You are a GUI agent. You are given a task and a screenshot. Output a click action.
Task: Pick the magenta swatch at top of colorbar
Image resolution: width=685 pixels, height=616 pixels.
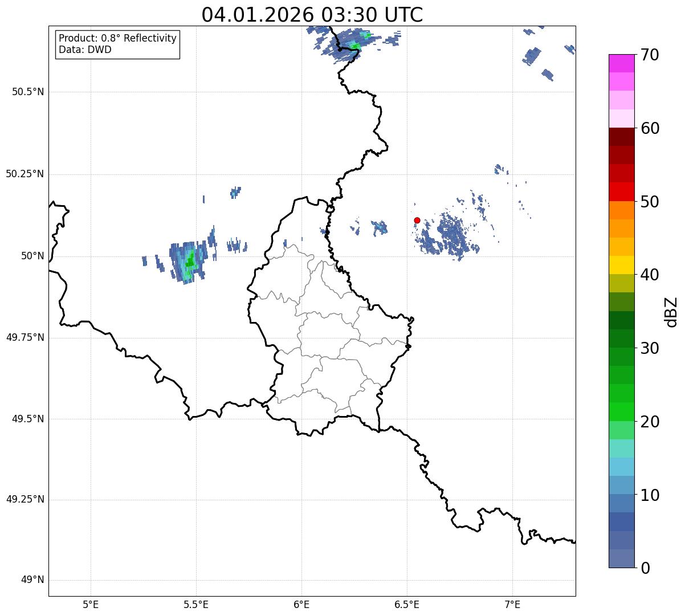[x=621, y=63]
